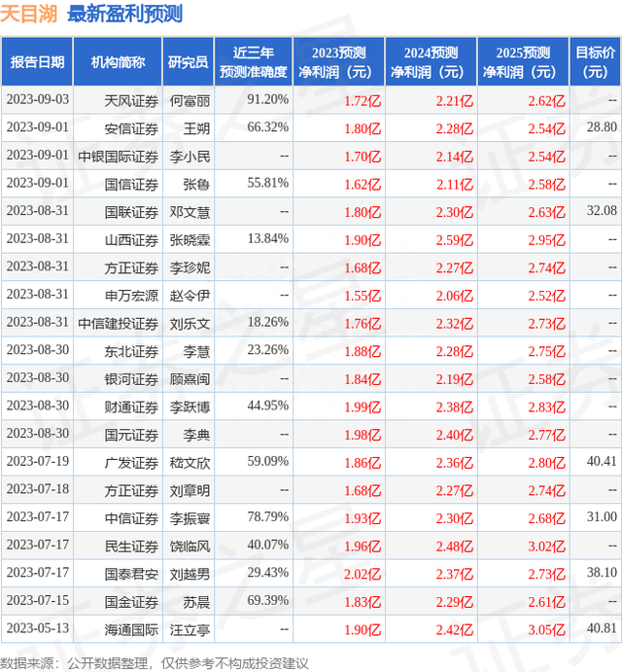Select researcher 刘章明
The height and width of the screenshot is (672, 622).
pos(190,491)
